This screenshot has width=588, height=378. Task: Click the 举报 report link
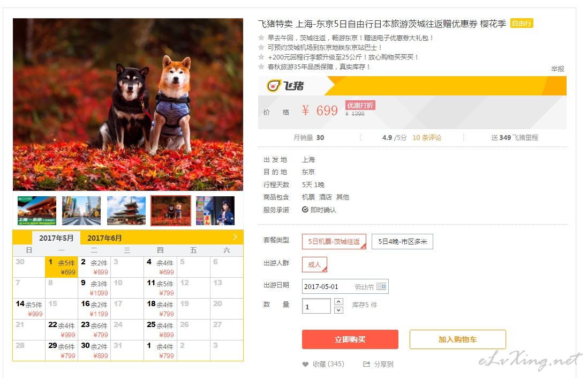[557, 69]
